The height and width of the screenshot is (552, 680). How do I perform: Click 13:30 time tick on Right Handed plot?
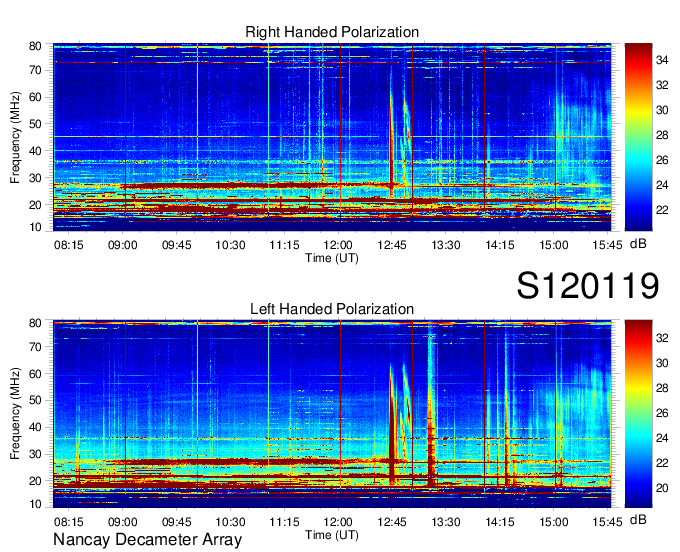coord(446,245)
